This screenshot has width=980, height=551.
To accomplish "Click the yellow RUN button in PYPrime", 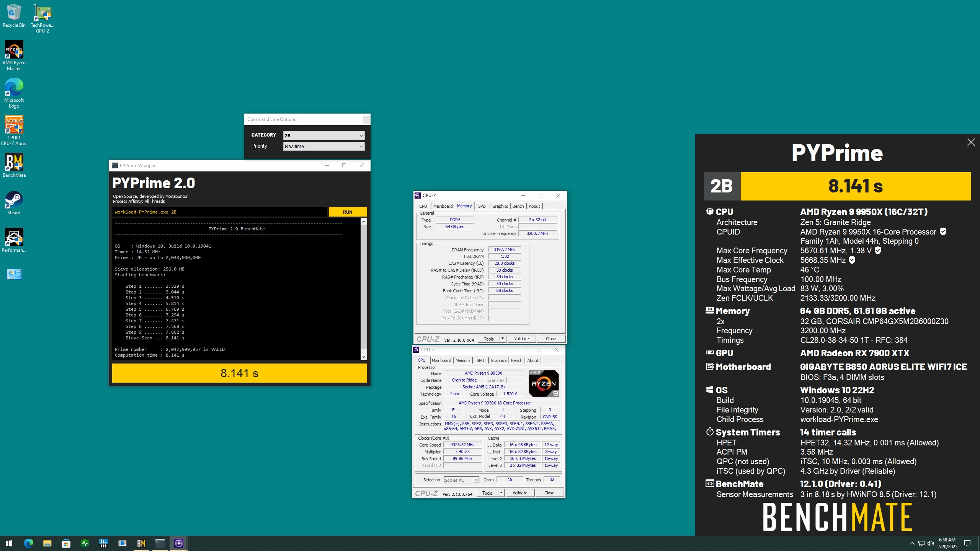I will coord(348,212).
